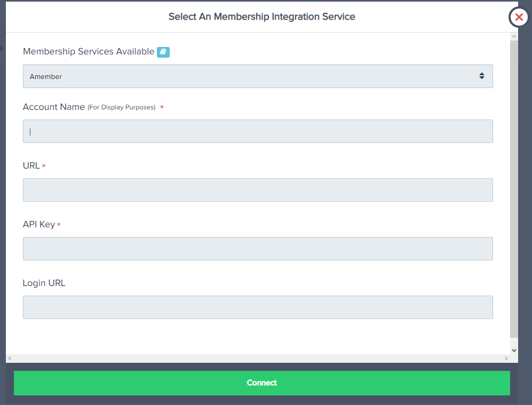This screenshot has height=405, width=532.
Task: Click the Login URL label
Action: pos(44,283)
